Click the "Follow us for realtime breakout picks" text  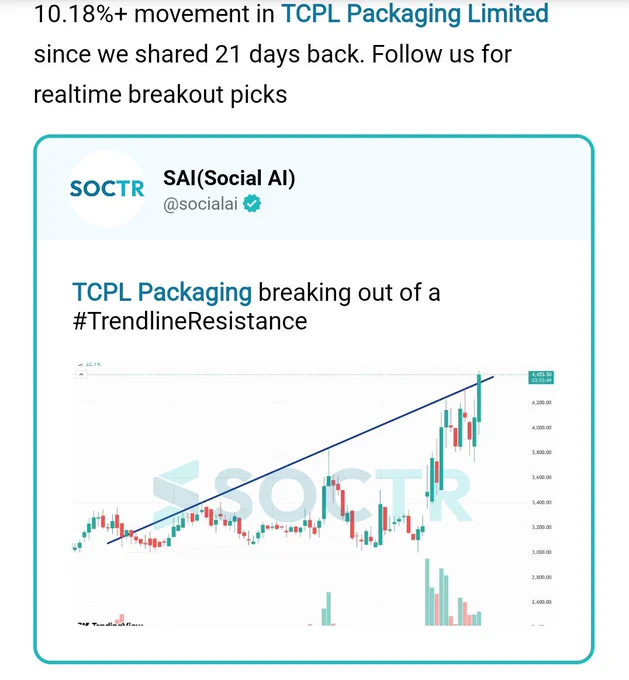pos(272,74)
